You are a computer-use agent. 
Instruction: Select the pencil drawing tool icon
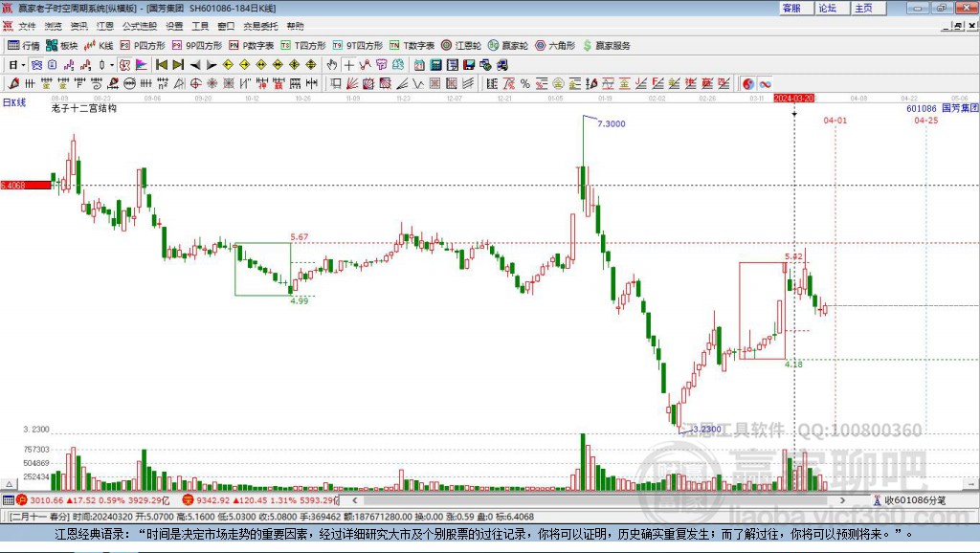click(x=13, y=84)
